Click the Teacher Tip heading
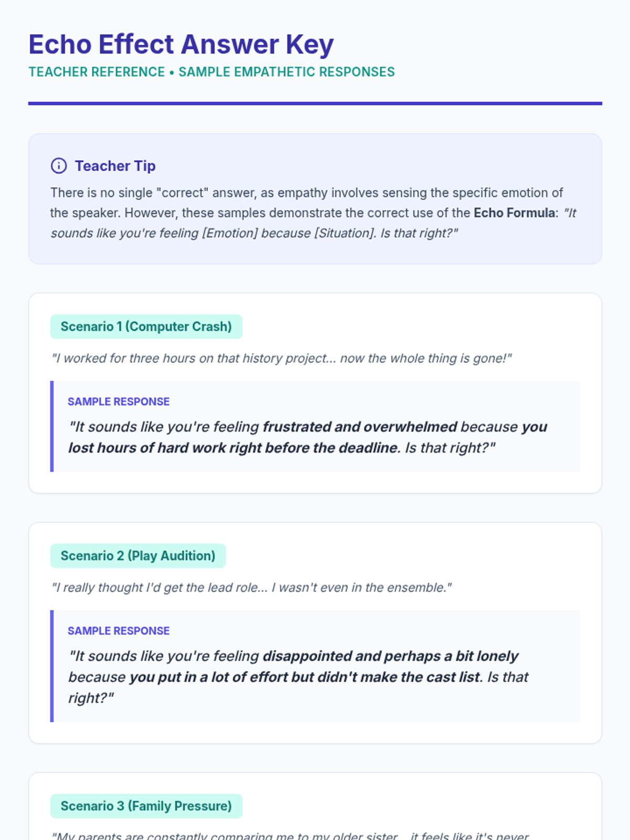Image resolution: width=630 pixels, height=840 pixels. [x=115, y=166]
